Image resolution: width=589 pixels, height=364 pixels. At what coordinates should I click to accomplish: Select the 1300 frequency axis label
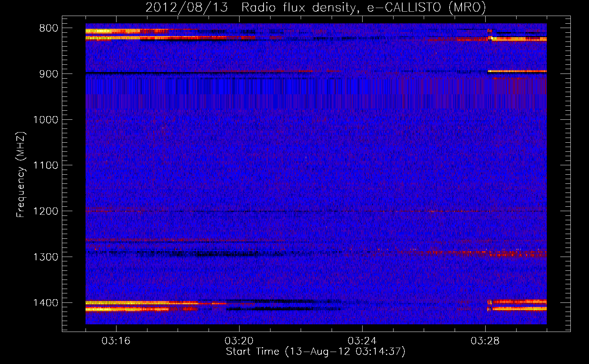[46, 257]
